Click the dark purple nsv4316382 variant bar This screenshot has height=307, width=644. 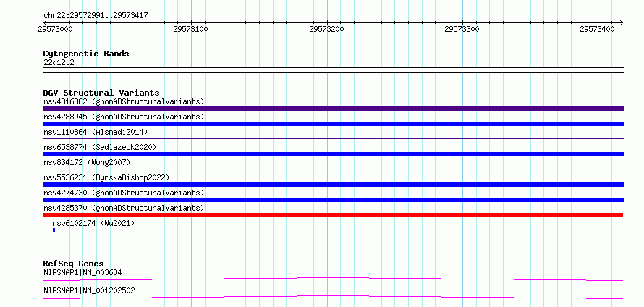click(x=333, y=109)
